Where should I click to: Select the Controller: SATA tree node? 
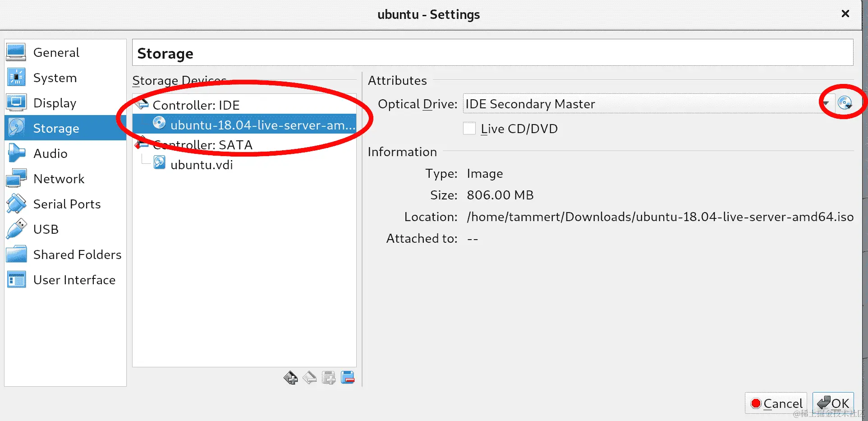click(244, 144)
